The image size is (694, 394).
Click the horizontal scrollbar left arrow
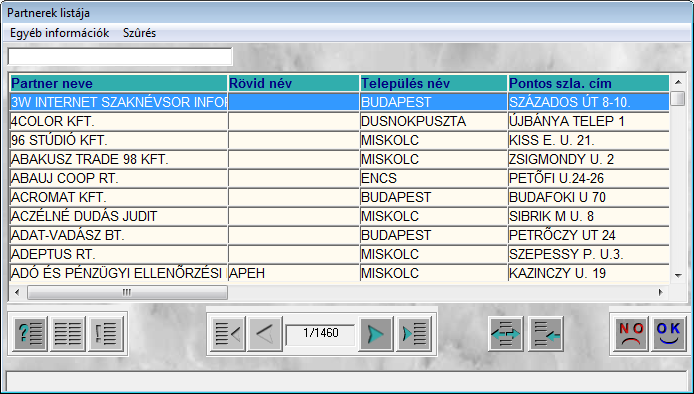[17, 292]
